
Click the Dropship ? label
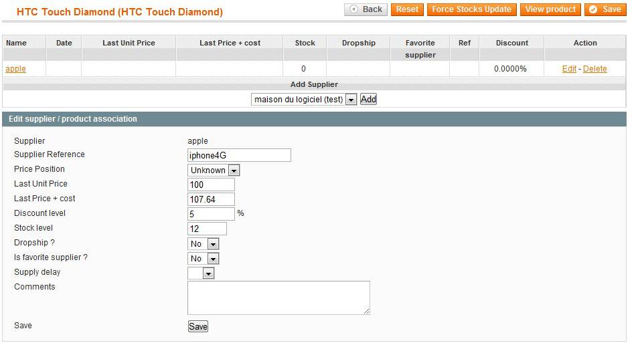34,243
